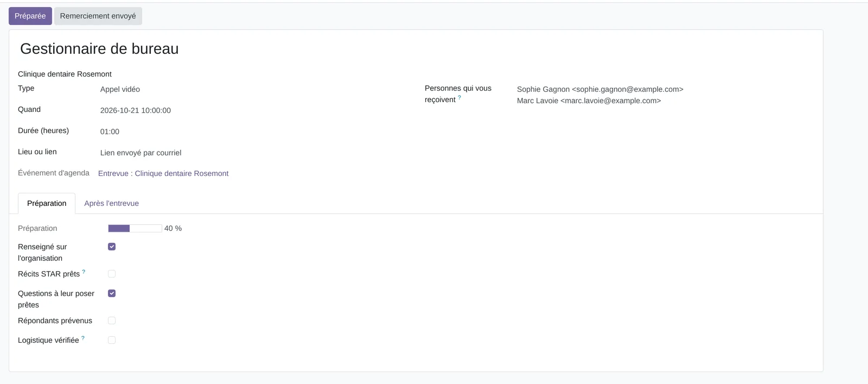
Task: Select Marc Lavoie interviewer entry
Action: point(589,100)
